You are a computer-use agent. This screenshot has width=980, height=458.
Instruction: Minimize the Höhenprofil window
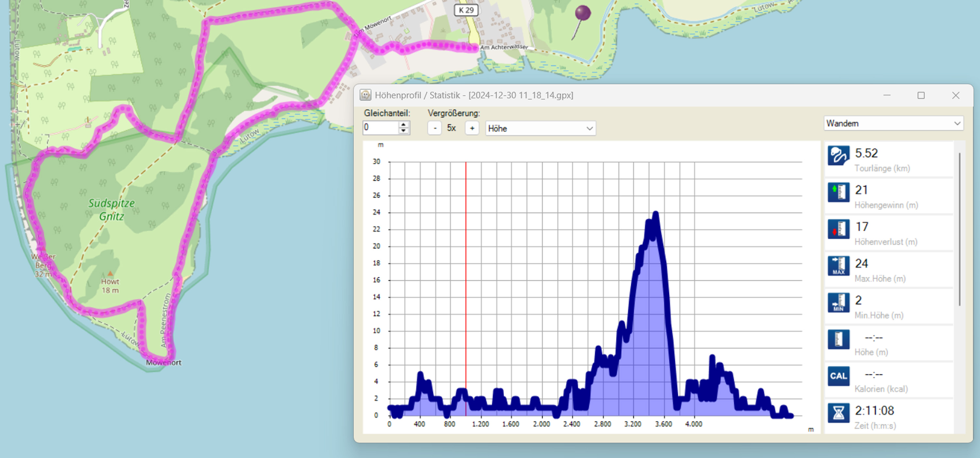pos(887,95)
